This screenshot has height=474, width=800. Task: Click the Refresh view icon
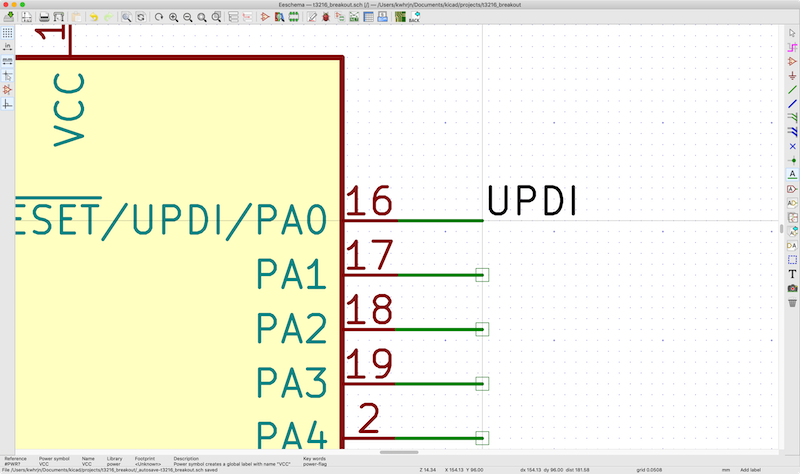[x=159, y=17]
